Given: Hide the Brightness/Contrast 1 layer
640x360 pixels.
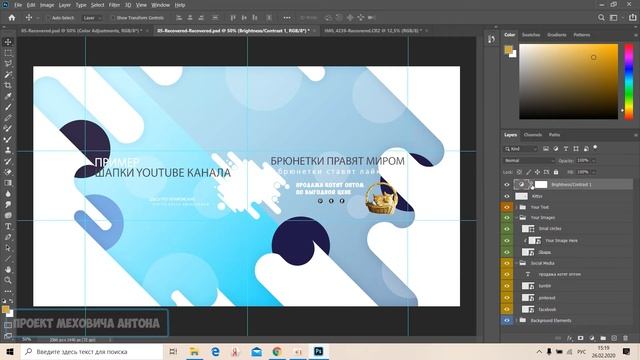Looking at the screenshot, I should point(507,184).
